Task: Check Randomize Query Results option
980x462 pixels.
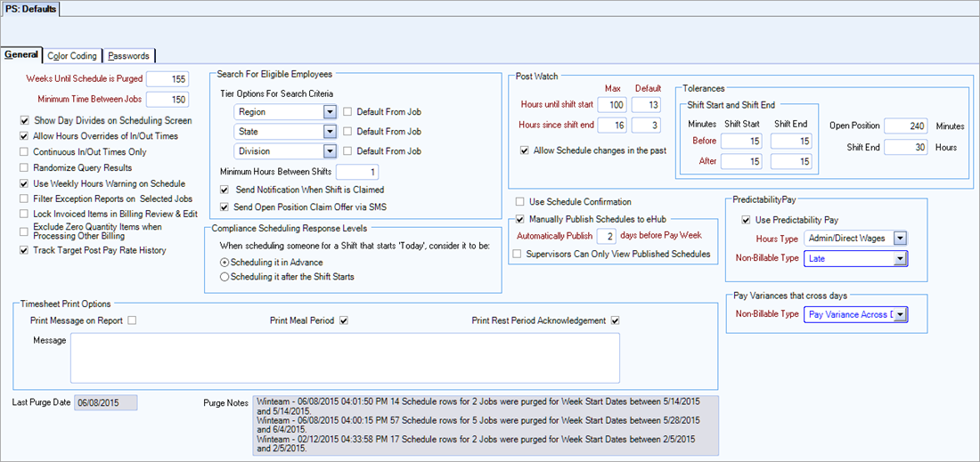Action: (24, 168)
